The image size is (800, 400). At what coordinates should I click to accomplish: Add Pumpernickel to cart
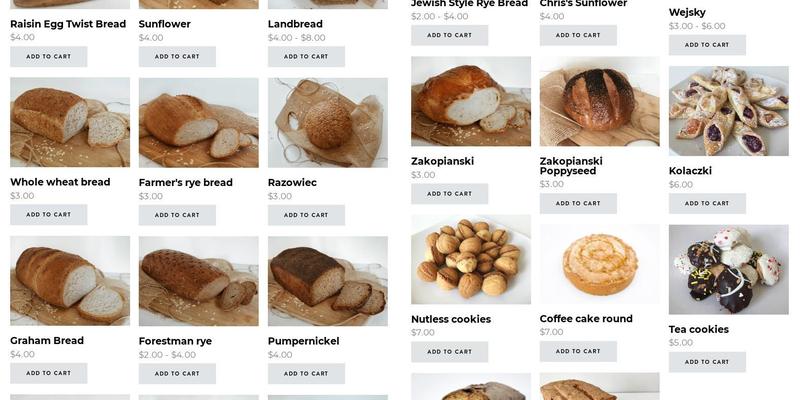pyautogui.click(x=306, y=373)
